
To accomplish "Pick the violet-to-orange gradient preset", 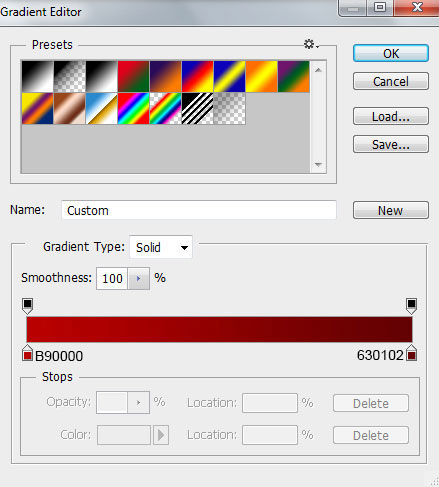I will (165, 76).
